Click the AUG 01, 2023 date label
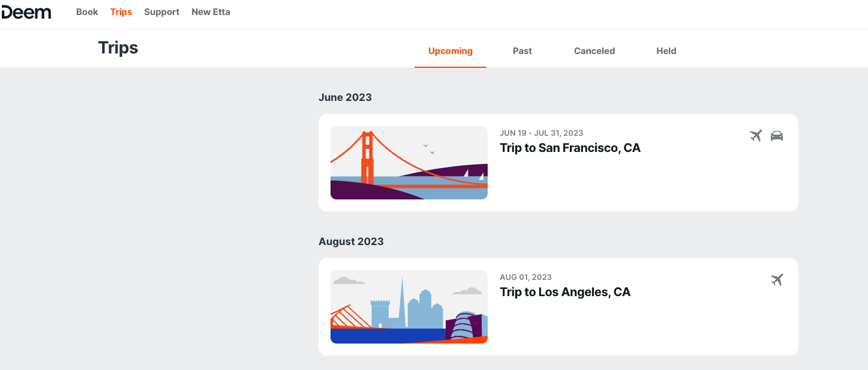This screenshot has width=868, height=370. pos(525,277)
